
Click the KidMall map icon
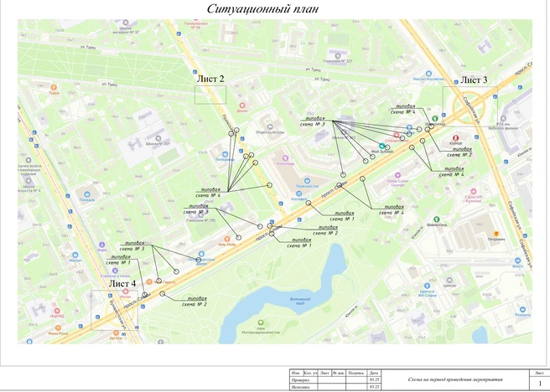click(x=455, y=138)
